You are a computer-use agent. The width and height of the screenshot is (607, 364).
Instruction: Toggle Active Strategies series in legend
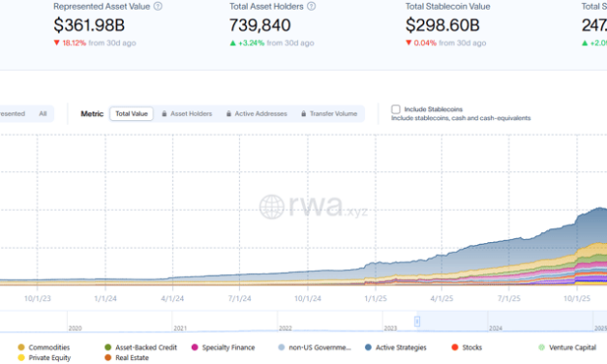pos(396,348)
